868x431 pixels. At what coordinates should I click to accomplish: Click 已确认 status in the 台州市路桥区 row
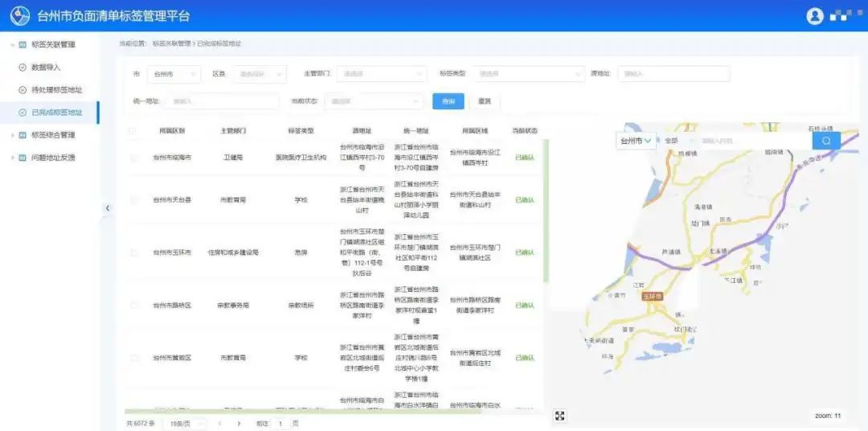click(x=524, y=306)
